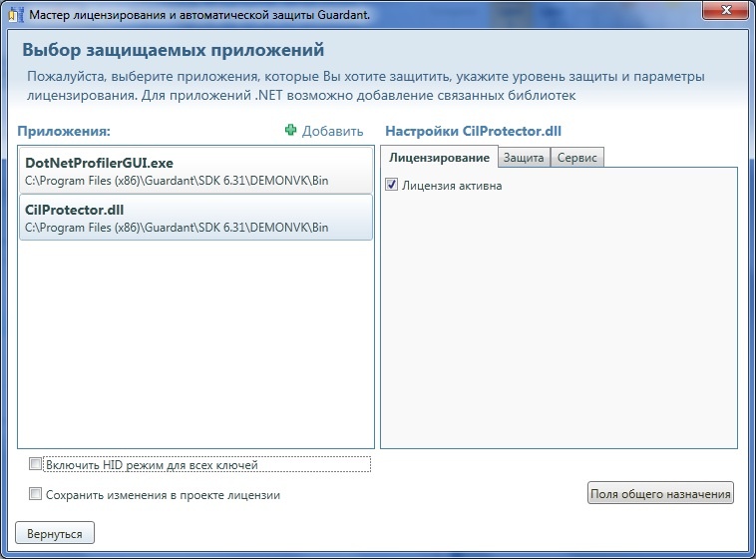Tick Сохранить изменения в проекте лицензии
Screen dimensions: 756x559
point(37,494)
